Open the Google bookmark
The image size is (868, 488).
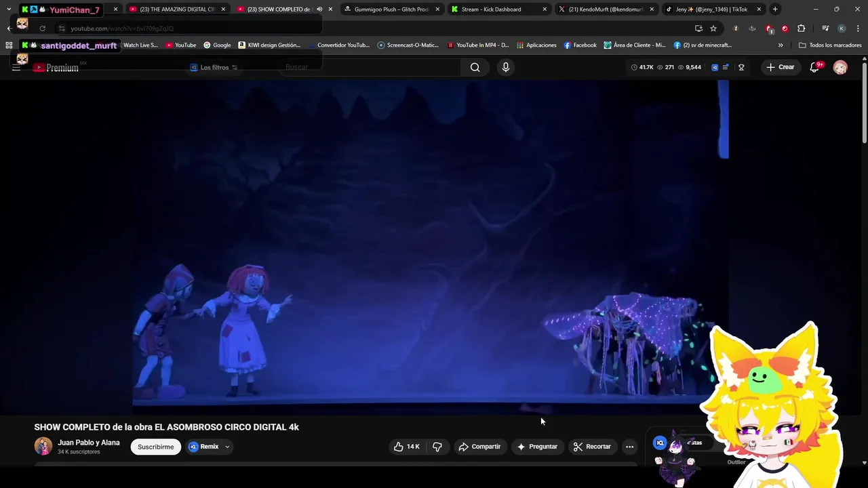217,45
